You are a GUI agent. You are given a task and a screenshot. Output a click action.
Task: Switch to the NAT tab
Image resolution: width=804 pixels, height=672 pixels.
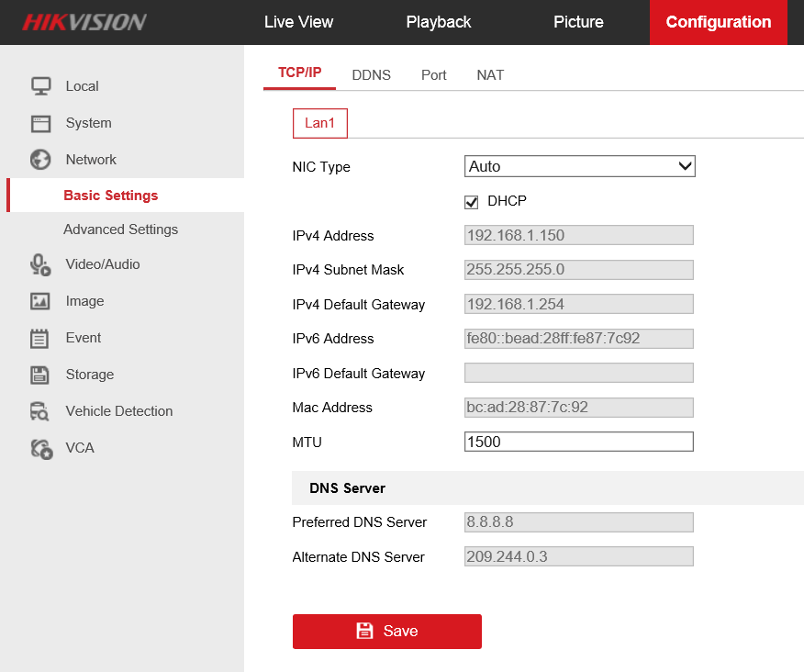[490, 75]
